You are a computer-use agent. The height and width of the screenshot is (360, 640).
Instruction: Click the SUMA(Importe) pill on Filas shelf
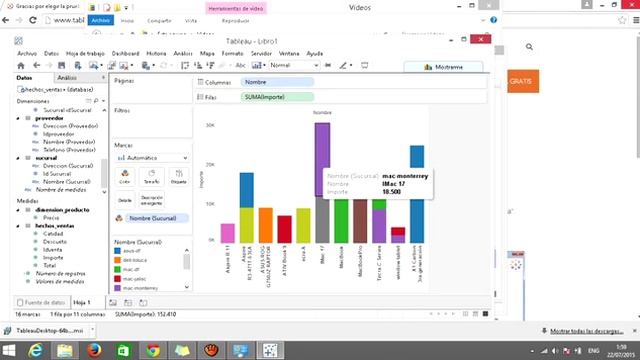[277, 97]
